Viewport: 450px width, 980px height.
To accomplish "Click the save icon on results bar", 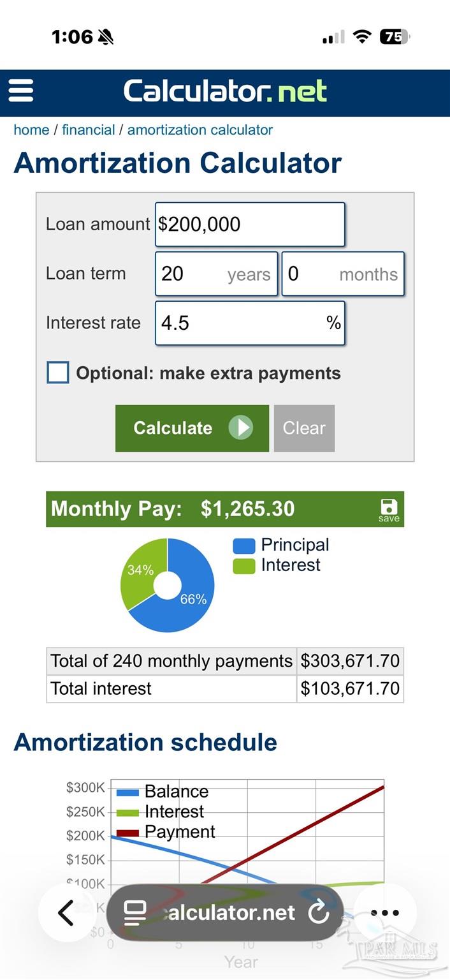I will click(x=388, y=510).
